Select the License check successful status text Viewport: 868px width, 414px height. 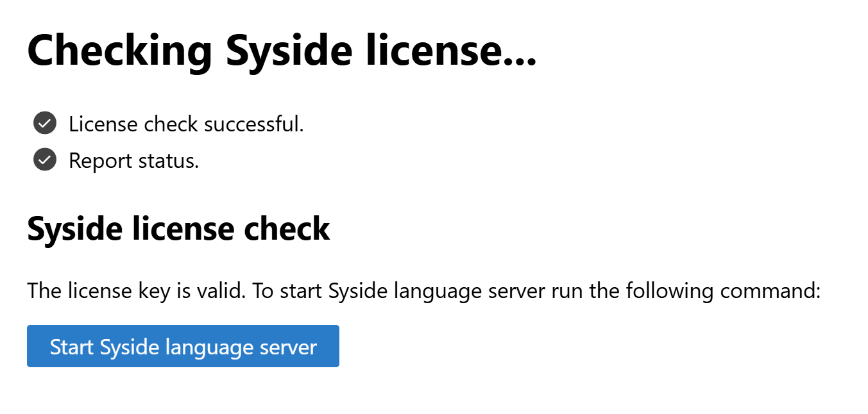186,124
